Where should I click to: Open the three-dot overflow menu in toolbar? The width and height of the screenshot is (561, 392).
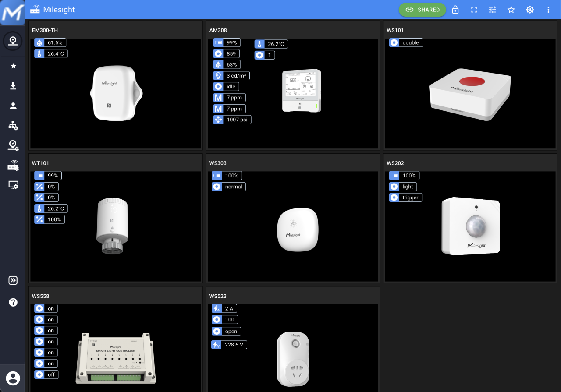548,9
